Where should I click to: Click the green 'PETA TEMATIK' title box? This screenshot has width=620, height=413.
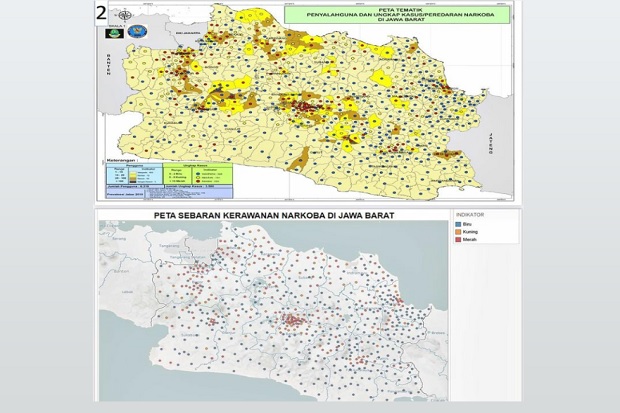(397, 14)
